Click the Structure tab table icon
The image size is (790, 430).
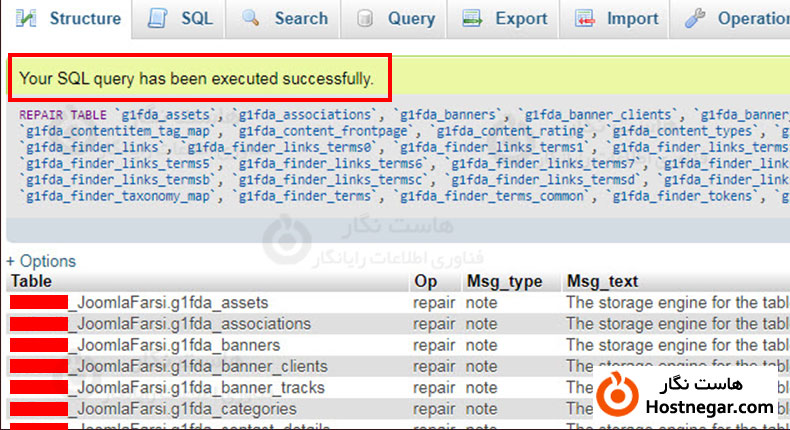point(28,18)
